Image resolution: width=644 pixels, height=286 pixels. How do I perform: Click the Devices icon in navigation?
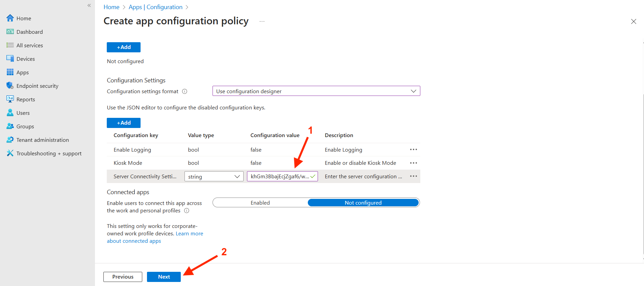click(x=10, y=59)
